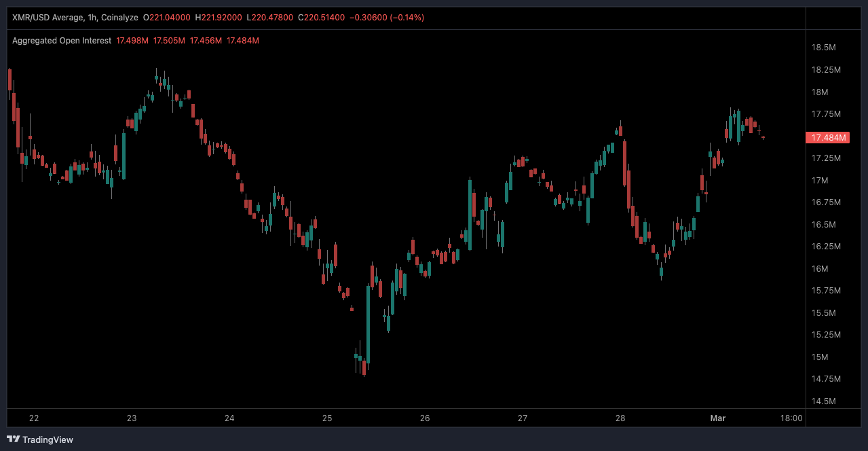This screenshot has height=451, width=868.
Task: Click the 18M price axis label
Action: (820, 92)
